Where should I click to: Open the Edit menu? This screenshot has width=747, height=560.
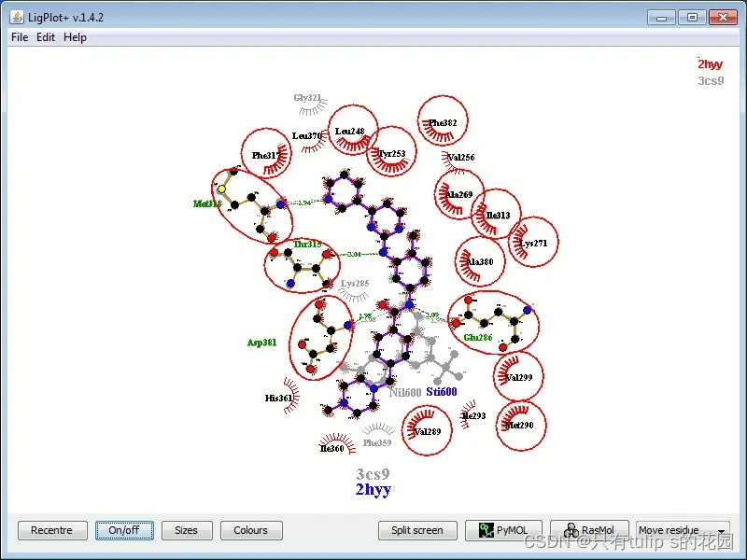44,37
